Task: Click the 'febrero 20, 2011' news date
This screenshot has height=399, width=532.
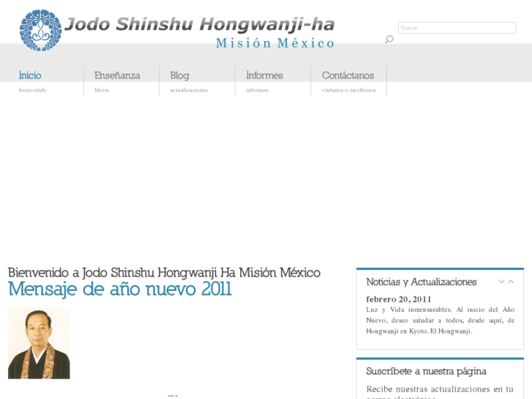Action: [399, 299]
